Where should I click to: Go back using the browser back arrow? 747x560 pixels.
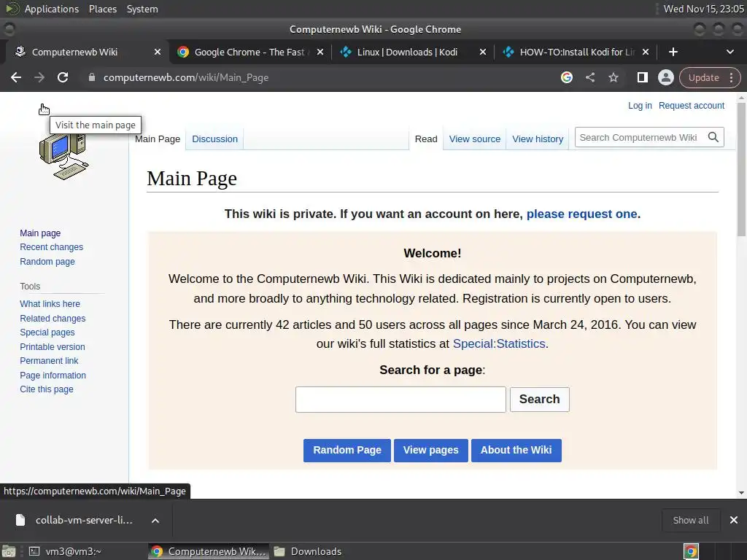(16, 77)
